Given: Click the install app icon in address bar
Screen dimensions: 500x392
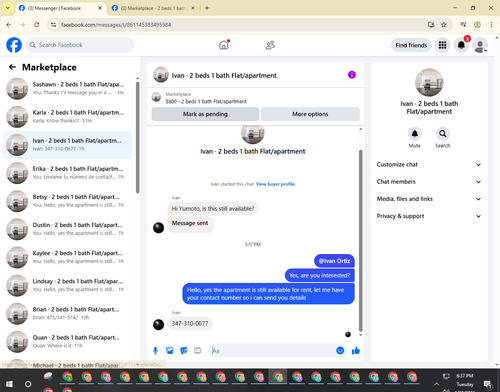Looking at the screenshot, I should coord(431,25).
